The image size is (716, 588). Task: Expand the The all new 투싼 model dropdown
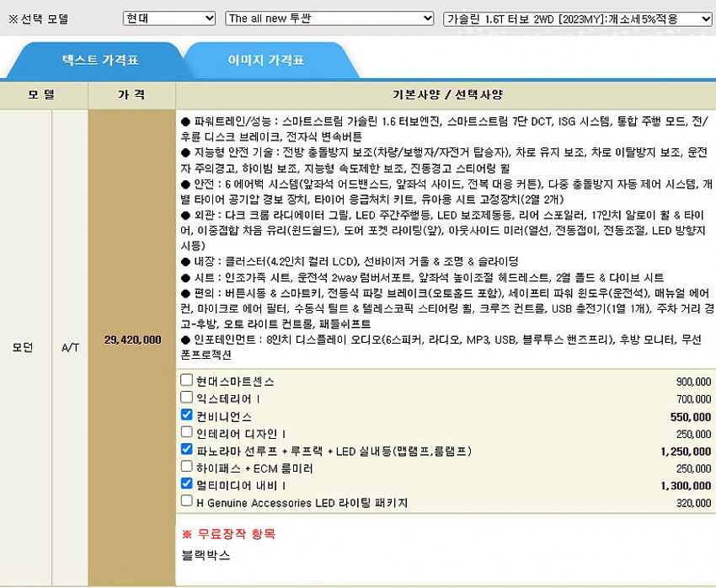(330, 18)
